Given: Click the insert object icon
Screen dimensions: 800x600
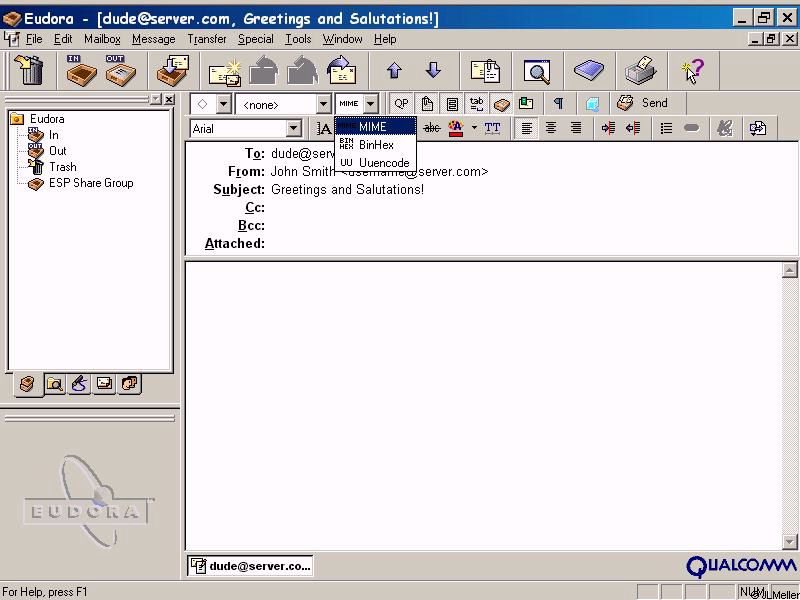Looking at the screenshot, I should [758, 128].
